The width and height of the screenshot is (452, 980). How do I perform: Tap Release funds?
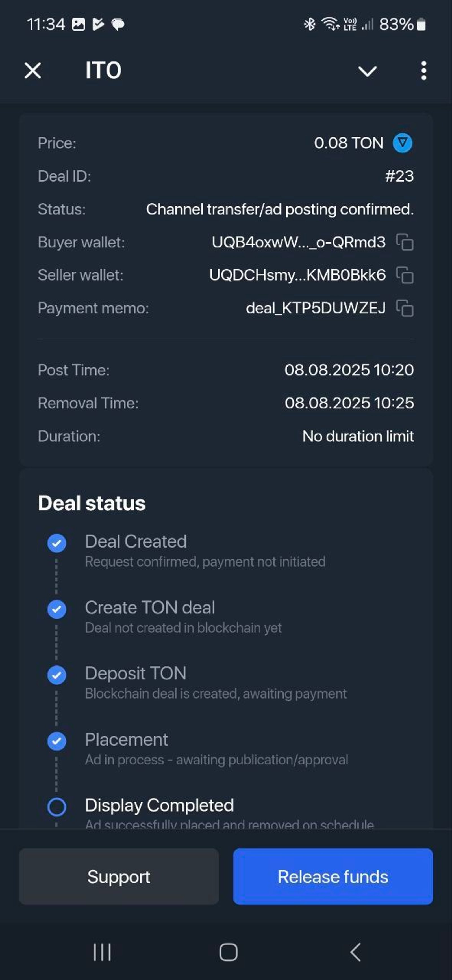[333, 877]
